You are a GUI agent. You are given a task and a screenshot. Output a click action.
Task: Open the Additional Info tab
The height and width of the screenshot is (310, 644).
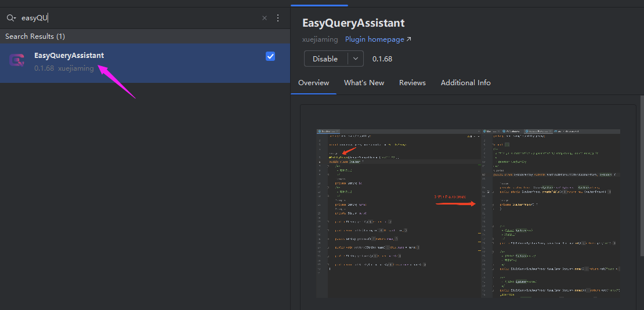466,83
